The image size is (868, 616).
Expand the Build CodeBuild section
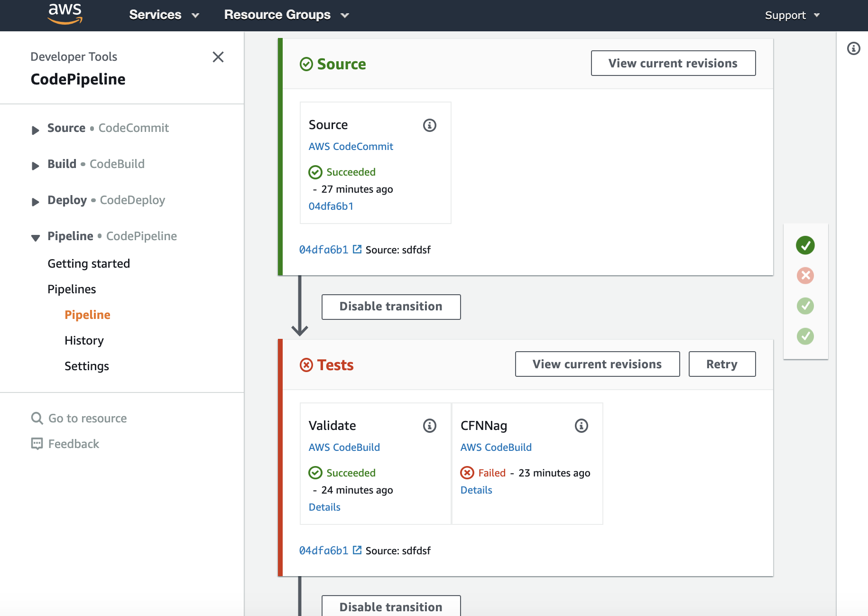[35, 166]
